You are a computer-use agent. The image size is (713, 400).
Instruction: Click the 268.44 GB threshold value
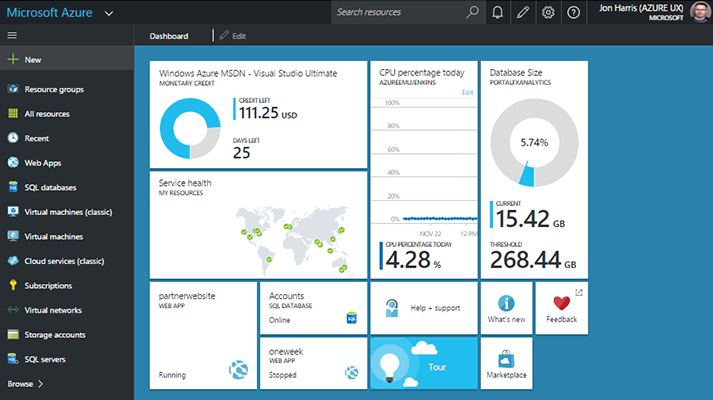[533, 260]
